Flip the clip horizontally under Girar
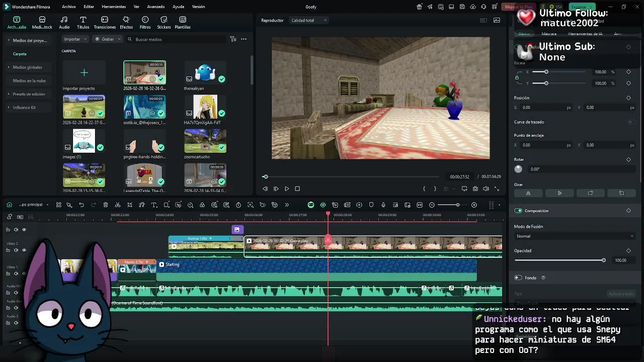Image resolution: width=644 pixels, height=362 pixels. pos(528,193)
